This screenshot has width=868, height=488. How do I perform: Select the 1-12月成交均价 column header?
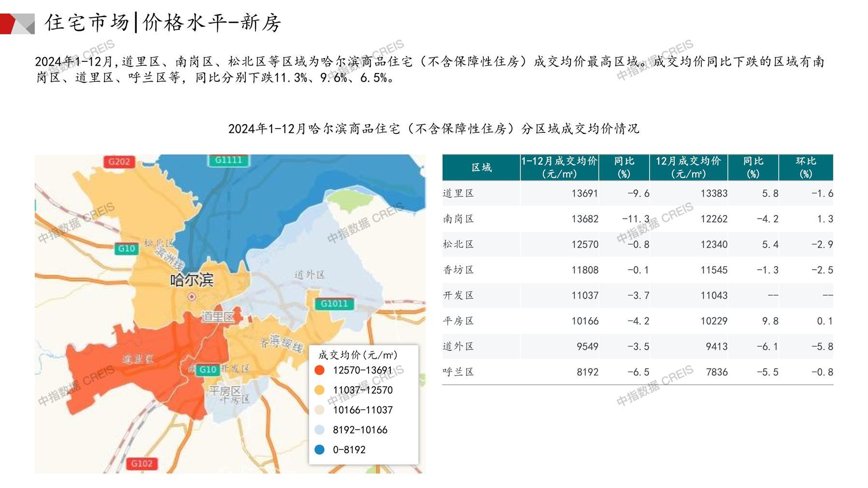point(559,168)
